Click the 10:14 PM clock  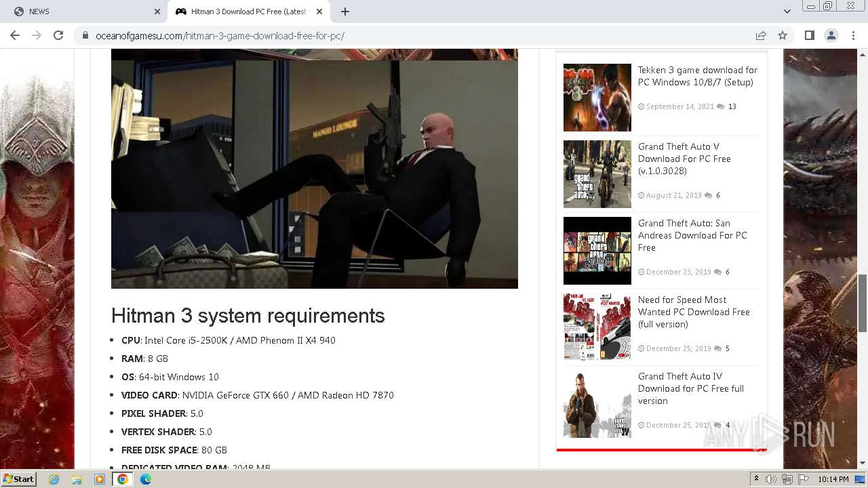tap(833, 479)
